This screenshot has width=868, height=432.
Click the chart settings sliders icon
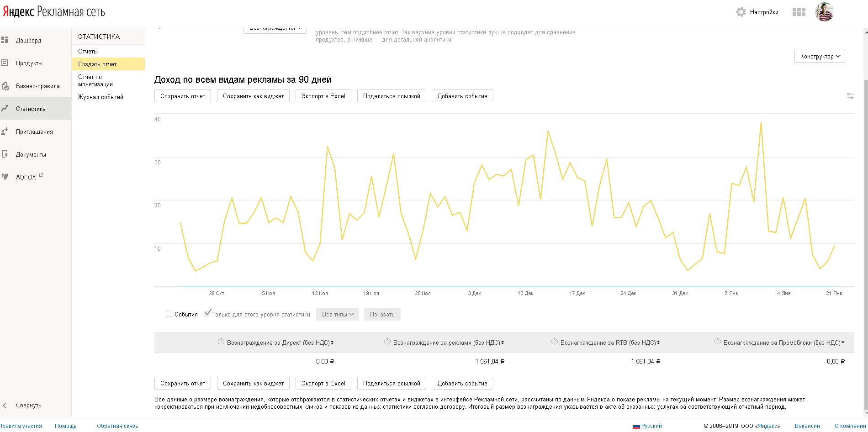point(851,96)
